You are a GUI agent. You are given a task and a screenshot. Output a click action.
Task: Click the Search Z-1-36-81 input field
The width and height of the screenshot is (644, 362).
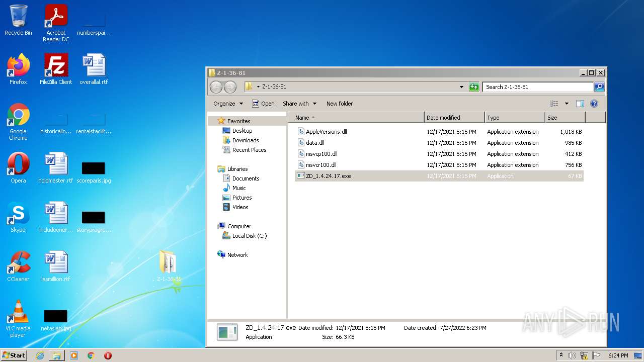(x=538, y=87)
